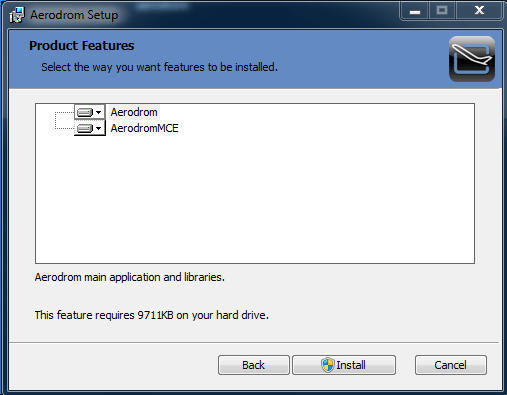Go back with the Back button
This screenshot has height=395, width=507.
[x=254, y=365]
